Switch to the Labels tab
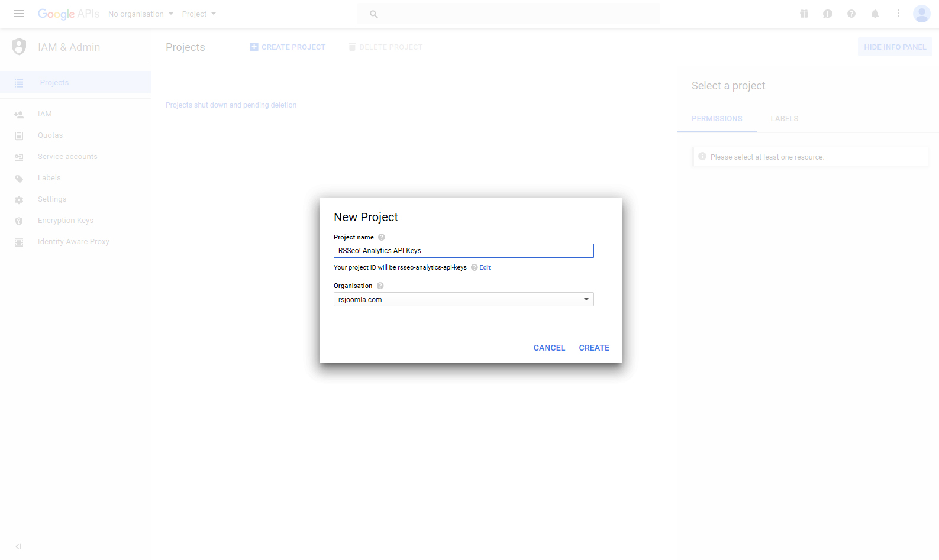The height and width of the screenshot is (560, 939). tap(785, 119)
